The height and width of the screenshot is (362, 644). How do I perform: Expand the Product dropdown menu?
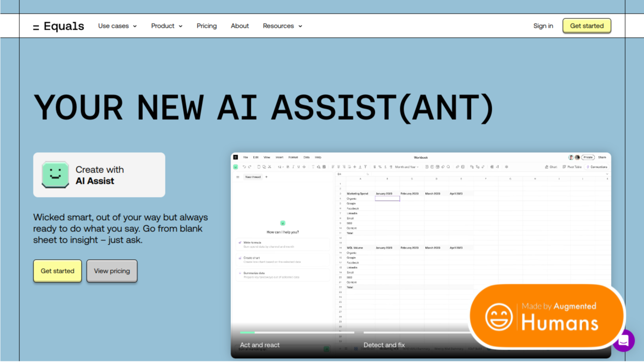coord(167,26)
